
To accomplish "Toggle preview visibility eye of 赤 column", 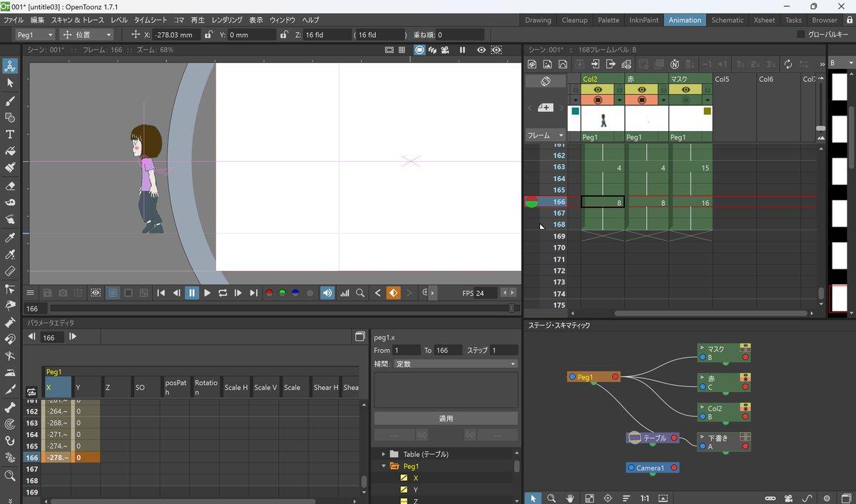I will pyautogui.click(x=641, y=90).
